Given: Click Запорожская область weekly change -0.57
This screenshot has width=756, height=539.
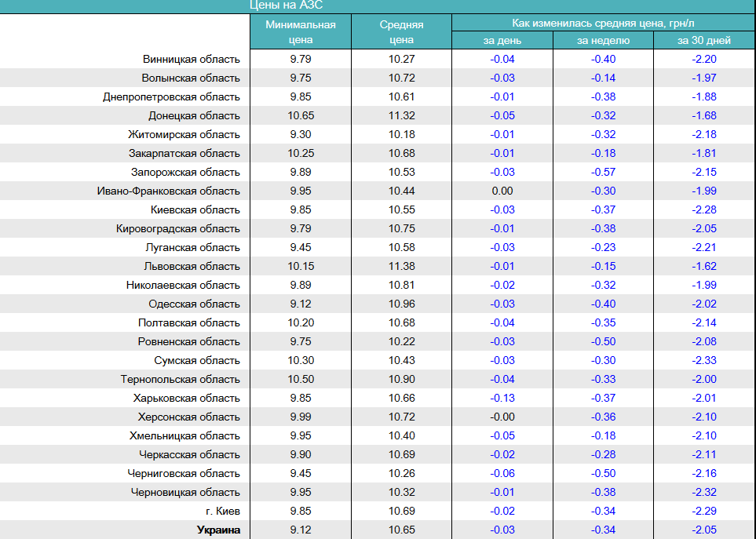Looking at the screenshot, I should pyautogui.click(x=603, y=173).
